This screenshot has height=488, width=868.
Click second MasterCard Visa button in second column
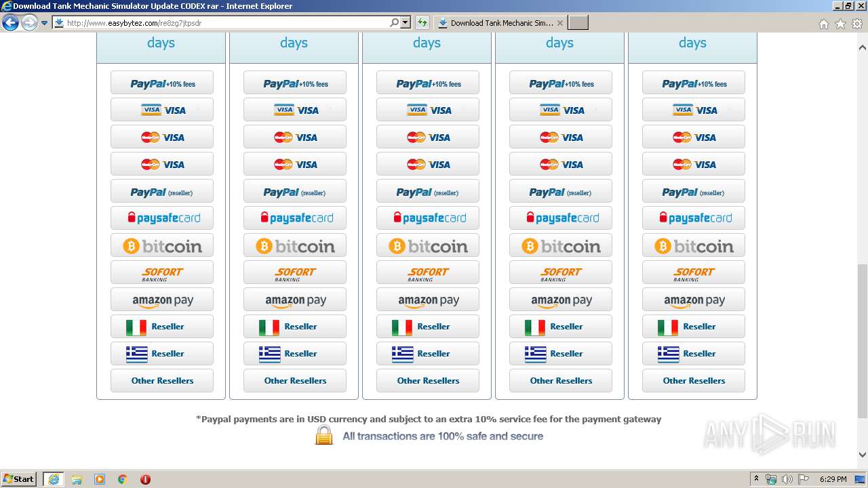295,164
